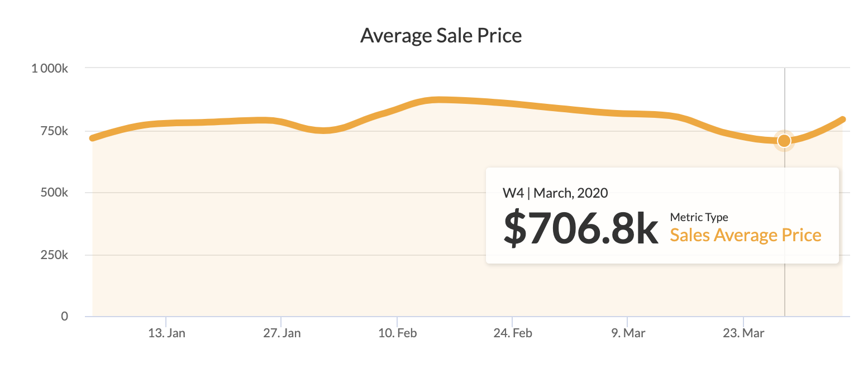Select the 27. Jan date label
Viewport: 868px width, 373px height.
[x=282, y=333]
